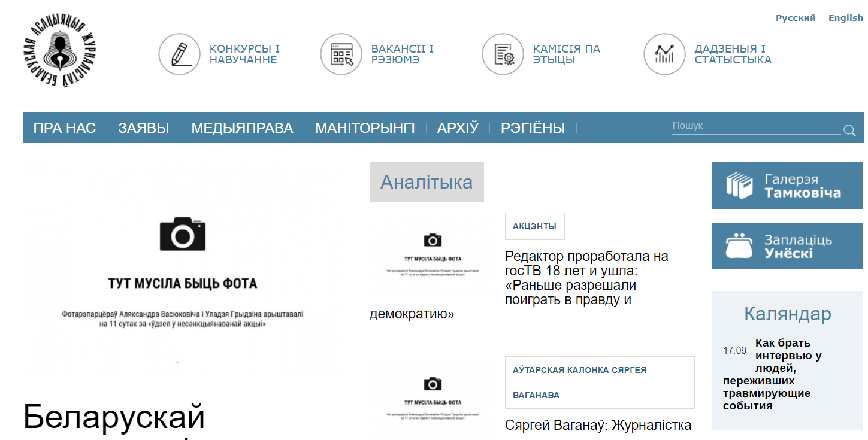Image resolution: width=868 pixels, height=440 pixels.
Task: Open the МАНІТОРЫНГІ menu item
Action: point(365,128)
